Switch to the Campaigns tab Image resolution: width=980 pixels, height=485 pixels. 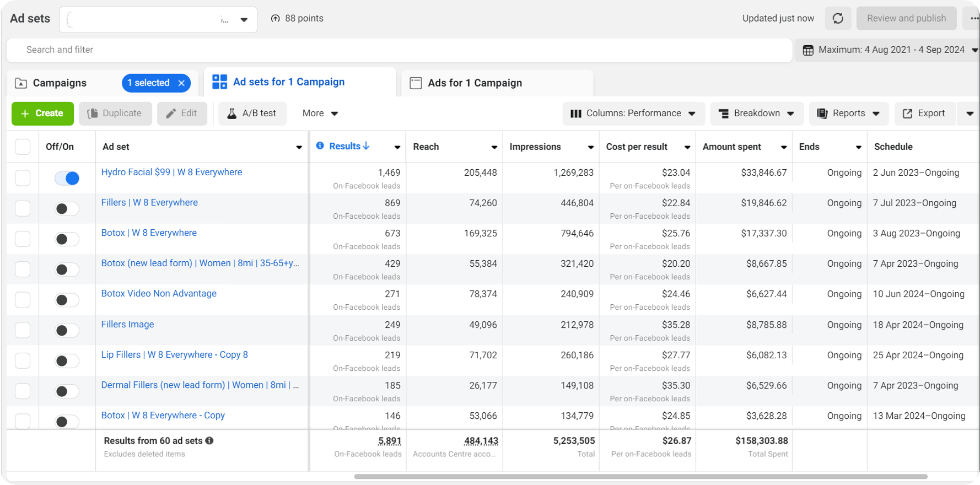click(60, 83)
